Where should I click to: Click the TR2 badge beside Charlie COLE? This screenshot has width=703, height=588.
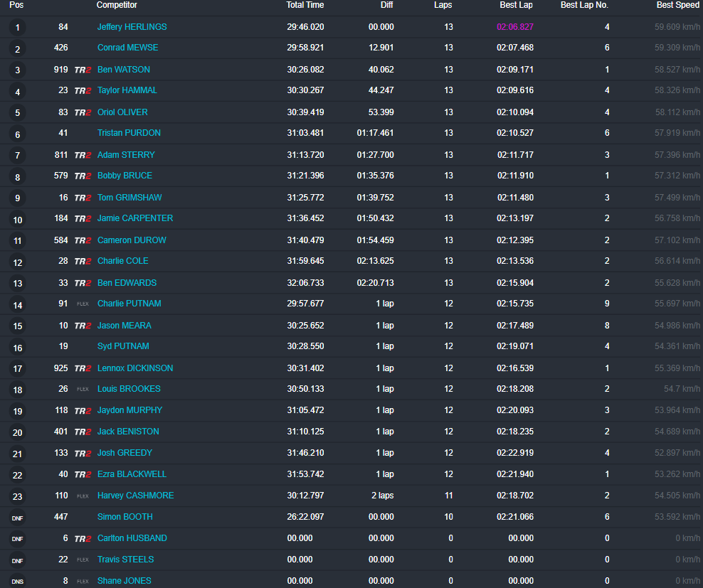tap(83, 261)
